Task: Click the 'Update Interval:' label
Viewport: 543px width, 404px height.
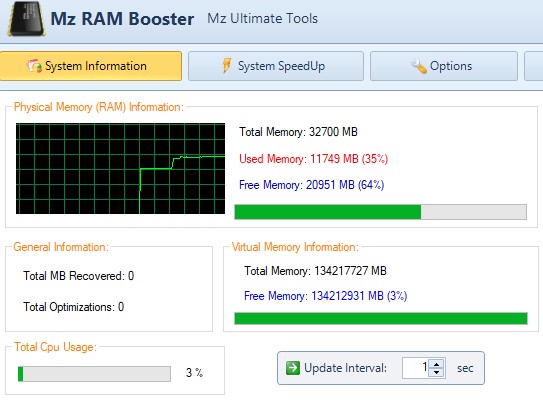Action: click(345, 368)
